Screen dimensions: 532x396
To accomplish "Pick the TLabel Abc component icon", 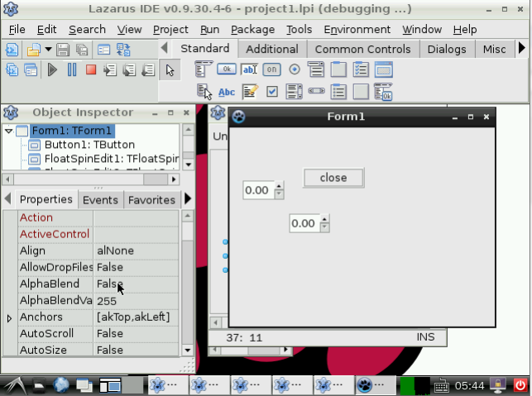I will coord(227,92).
